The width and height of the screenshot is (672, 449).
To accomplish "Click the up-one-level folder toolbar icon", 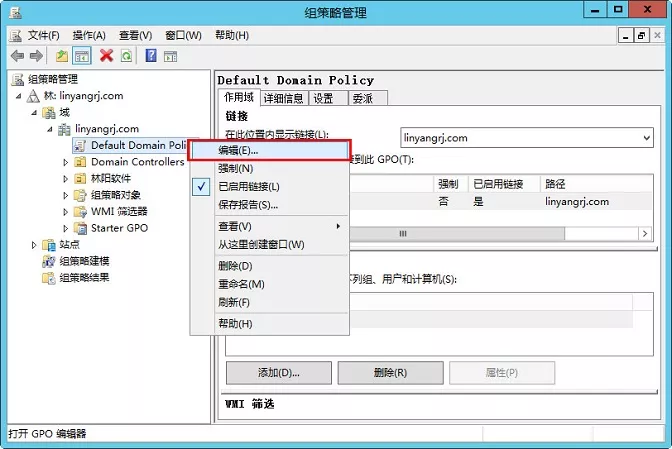I will [62, 56].
